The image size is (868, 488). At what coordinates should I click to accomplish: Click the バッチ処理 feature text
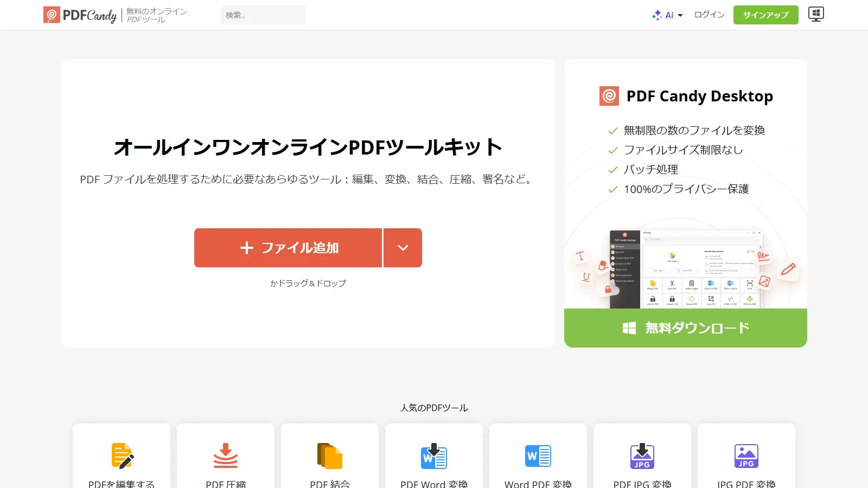(x=651, y=169)
